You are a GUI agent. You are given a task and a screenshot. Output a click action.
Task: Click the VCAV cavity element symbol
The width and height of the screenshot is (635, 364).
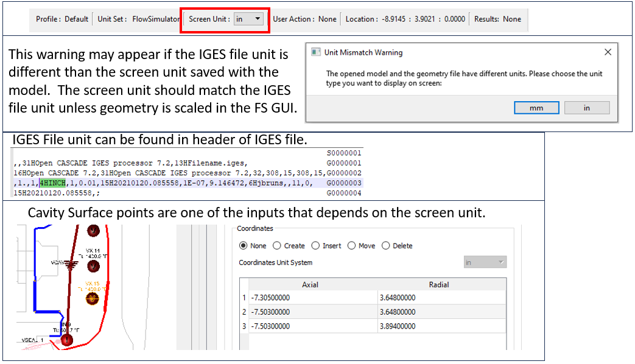(x=71, y=264)
